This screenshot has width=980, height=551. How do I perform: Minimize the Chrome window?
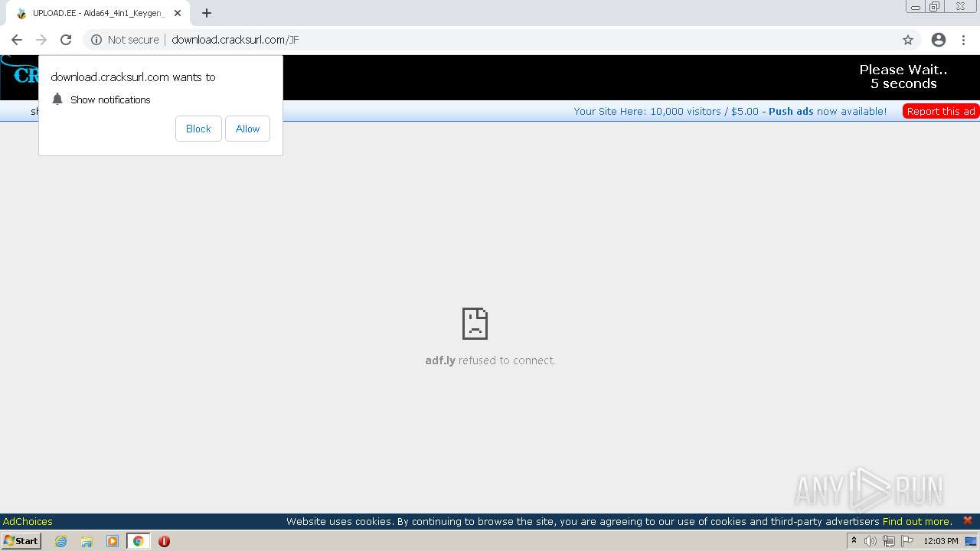pyautogui.click(x=916, y=7)
